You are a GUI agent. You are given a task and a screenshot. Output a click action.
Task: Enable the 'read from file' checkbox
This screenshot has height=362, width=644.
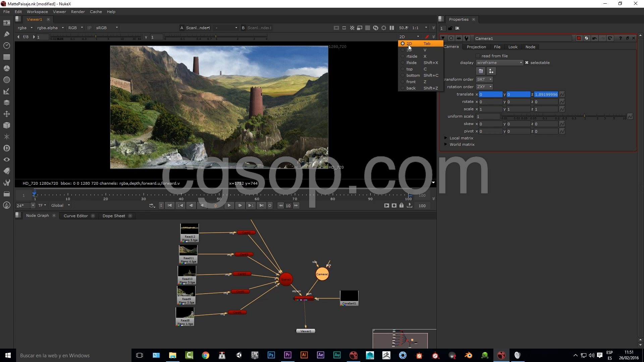[478, 56]
